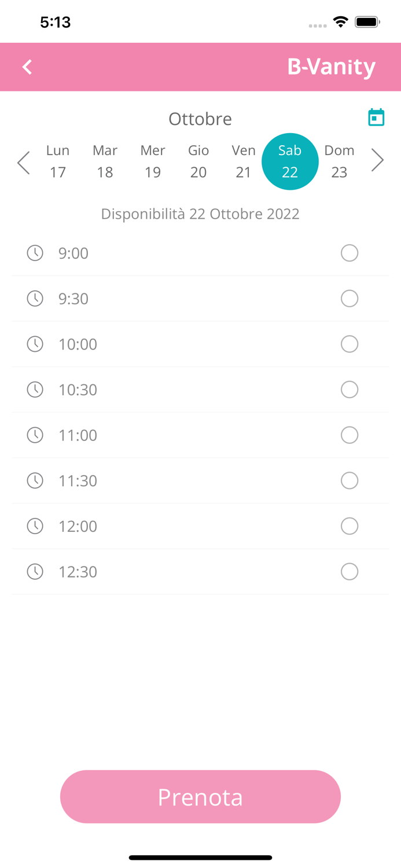Tap the 9:30 time label

coord(73,299)
